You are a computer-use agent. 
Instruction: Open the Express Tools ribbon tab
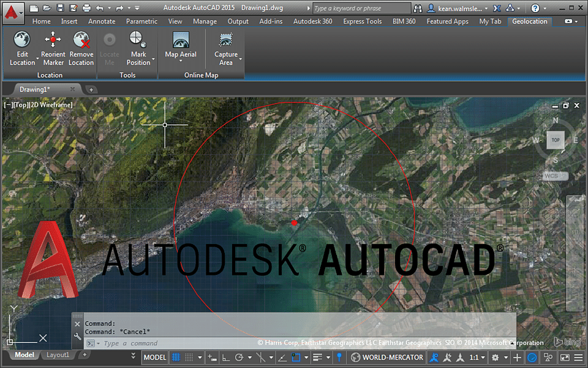pyautogui.click(x=363, y=21)
